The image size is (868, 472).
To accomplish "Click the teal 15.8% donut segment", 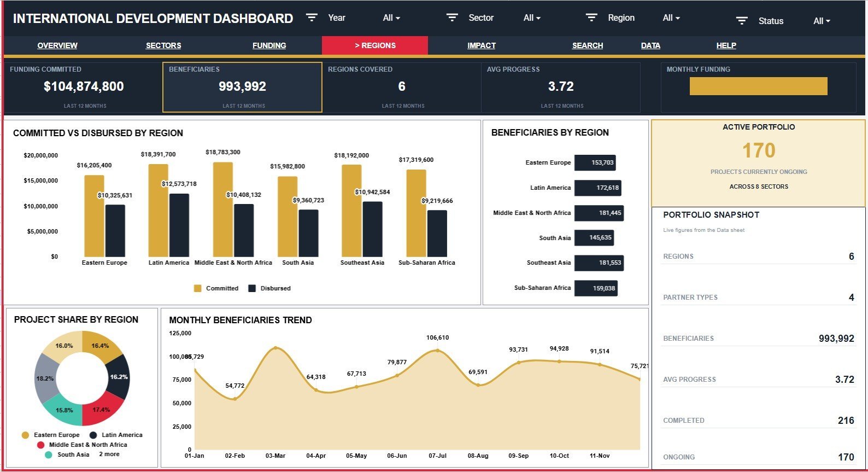I will [63, 411].
